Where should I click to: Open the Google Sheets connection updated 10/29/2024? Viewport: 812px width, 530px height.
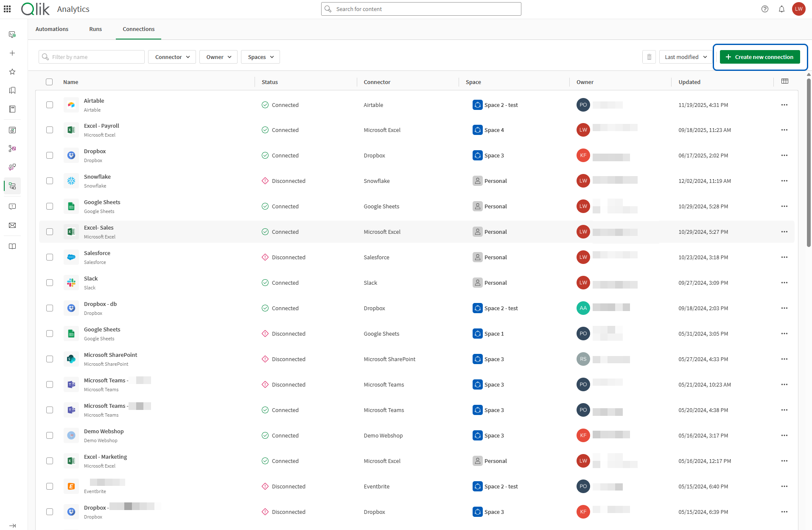(102, 202)
